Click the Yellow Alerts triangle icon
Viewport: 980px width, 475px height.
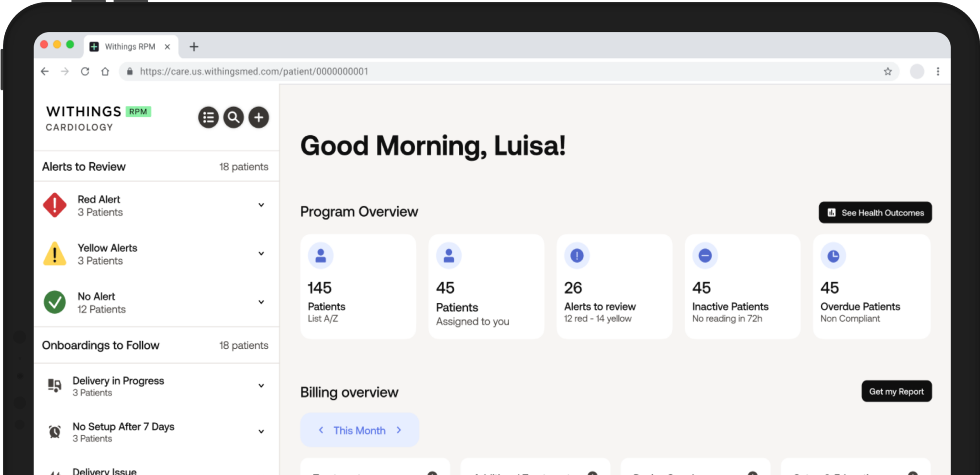coord(55,254)
